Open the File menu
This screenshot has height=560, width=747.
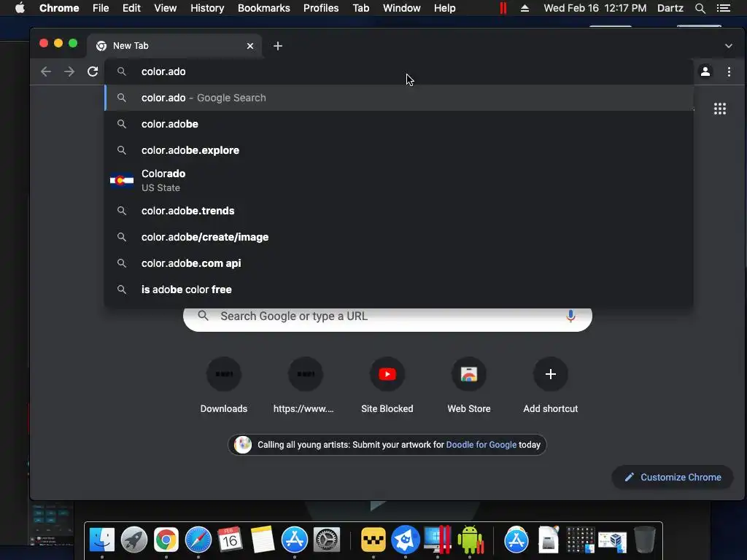(x=101, y=8)
